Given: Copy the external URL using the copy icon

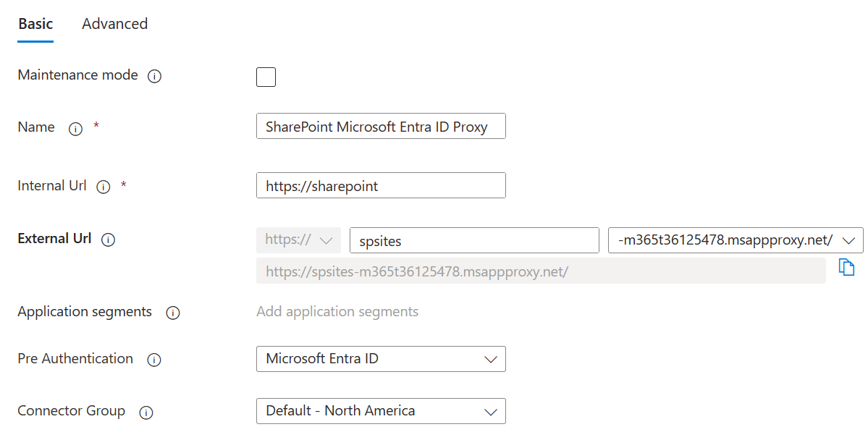Looking at the screenshot, I should pyautogui.click(x=846, y=267).
